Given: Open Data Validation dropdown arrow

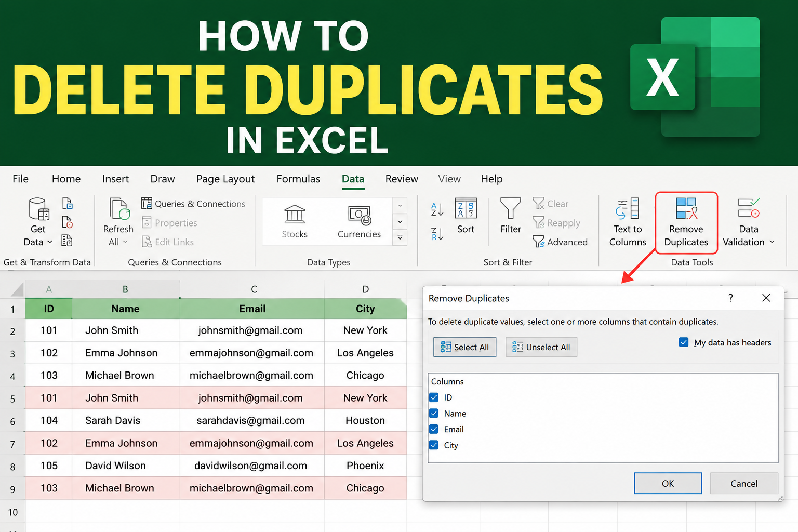Looking at the screenshot, I should click(x=772, y=242).
